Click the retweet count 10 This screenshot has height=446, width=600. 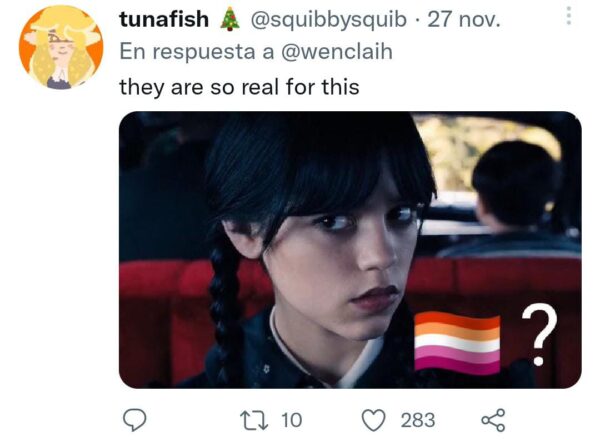click(x=292, y=420)
